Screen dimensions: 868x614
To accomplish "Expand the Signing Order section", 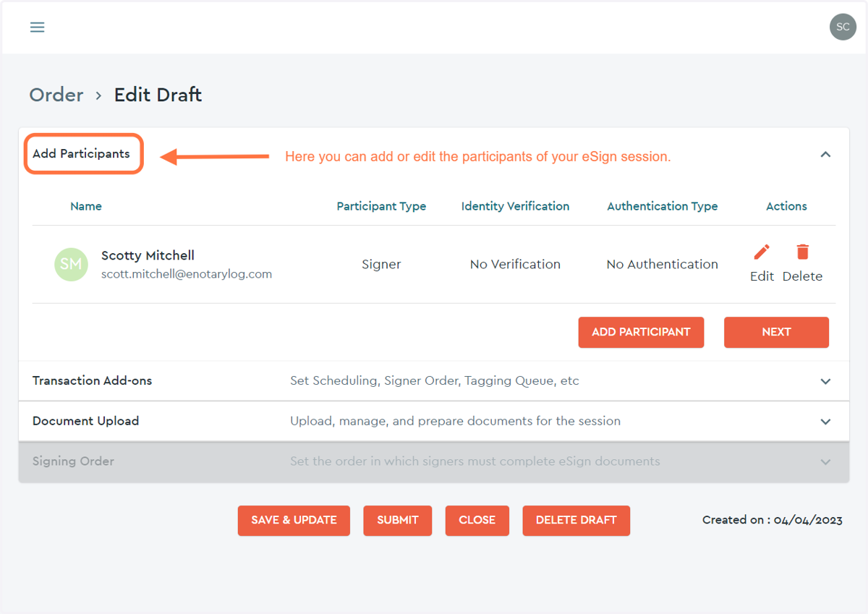I will [x=825, y=462].
